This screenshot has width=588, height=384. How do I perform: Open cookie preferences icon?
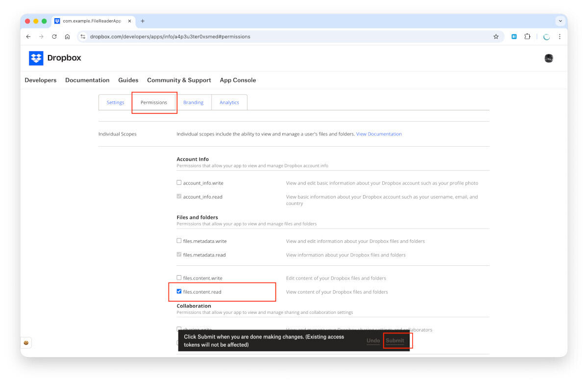[x=26, y=343]
